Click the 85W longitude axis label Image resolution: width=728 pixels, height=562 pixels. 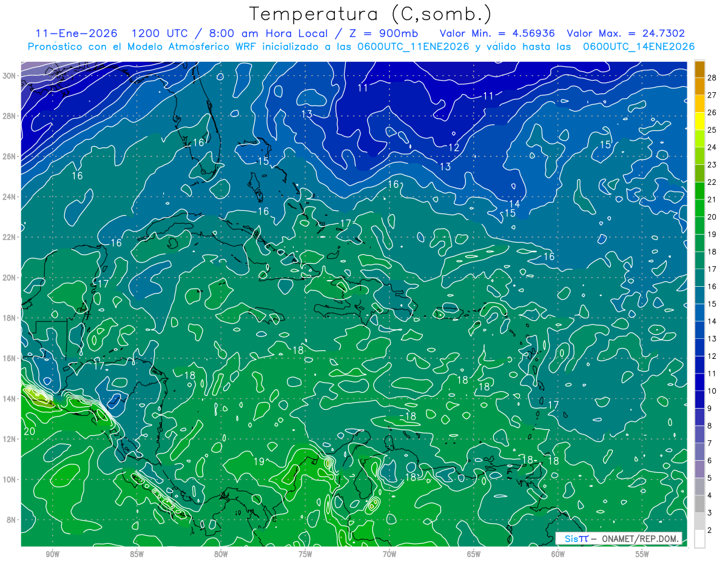pyautogui.click(x=136, y=554)
